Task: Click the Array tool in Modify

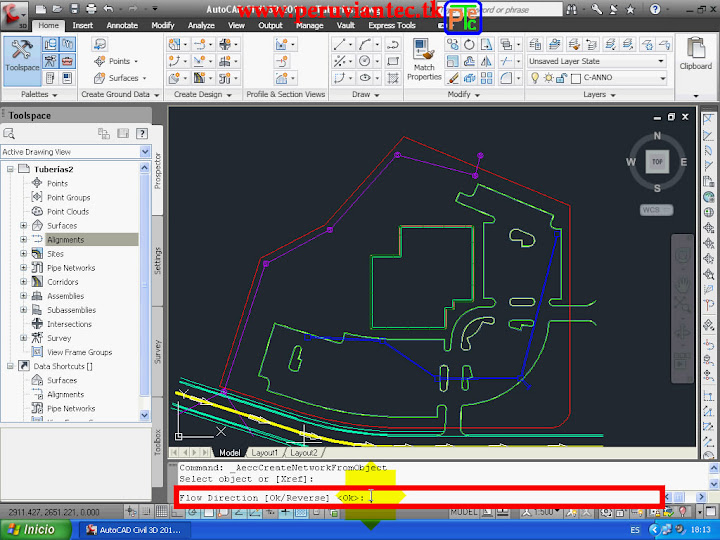Action: [486, 78]
